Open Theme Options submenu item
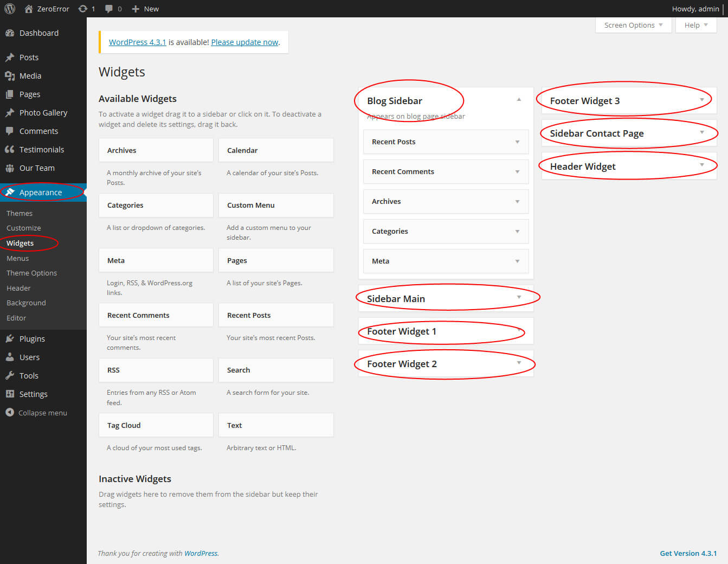728x564 pixels. tap(31, 273)
